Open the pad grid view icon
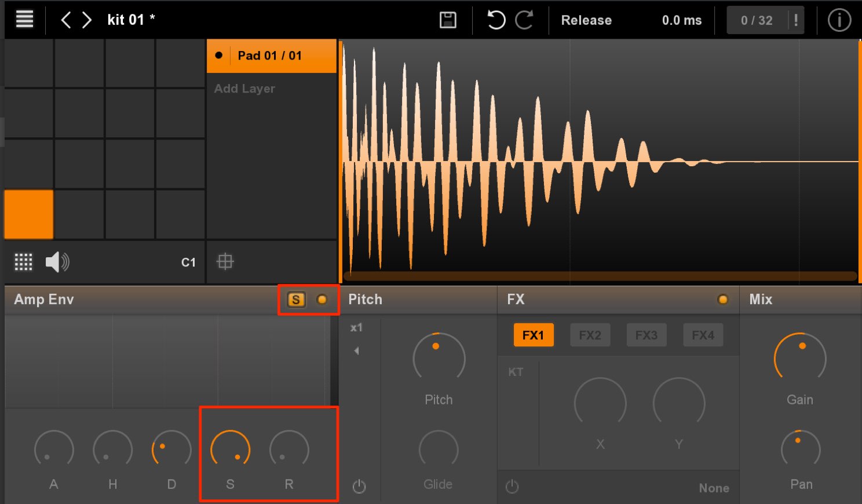862x504 pixels. (23, 262)
